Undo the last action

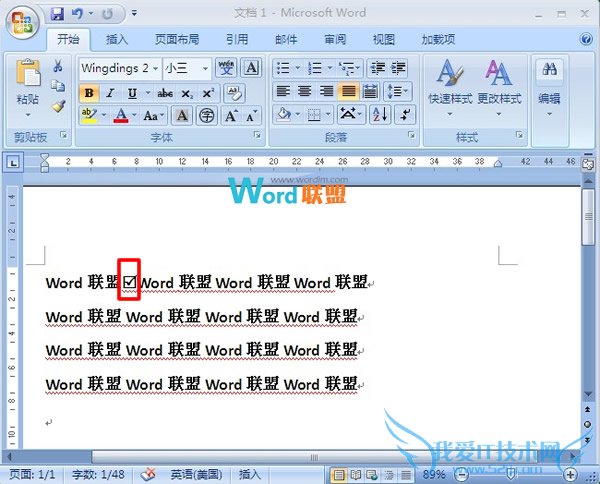tap(77, 15)
